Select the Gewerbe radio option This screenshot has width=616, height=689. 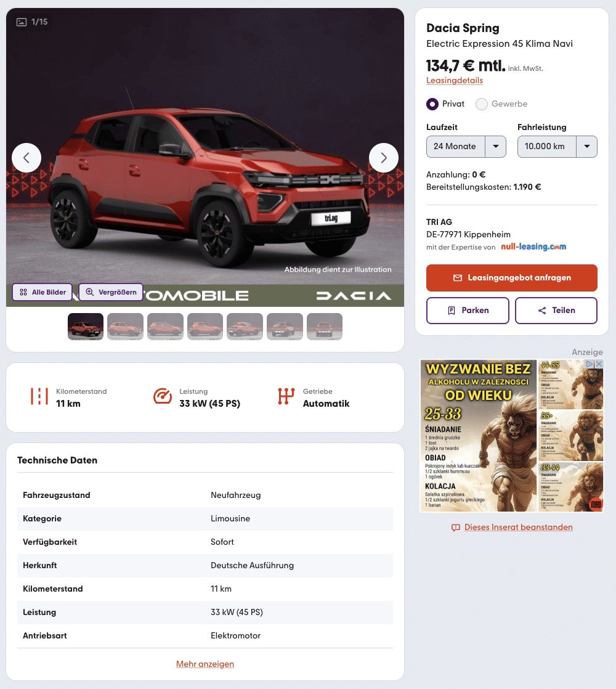point(482,104)
